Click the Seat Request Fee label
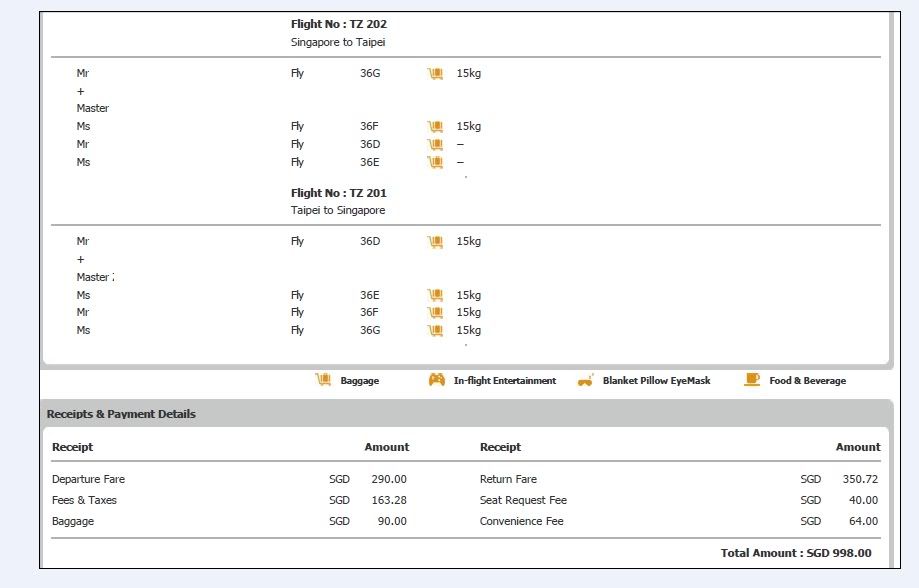Screen dimensions: 919x588 [x=523, y=500]
